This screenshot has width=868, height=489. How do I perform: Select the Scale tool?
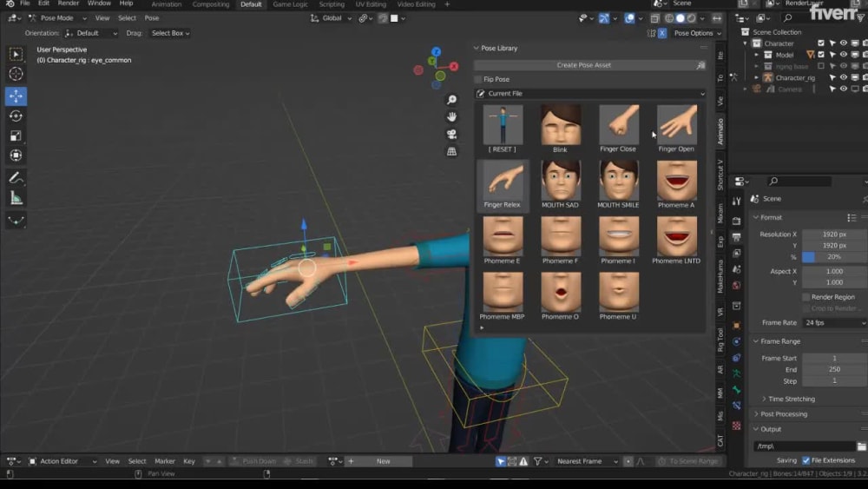[x=16, y=136]
